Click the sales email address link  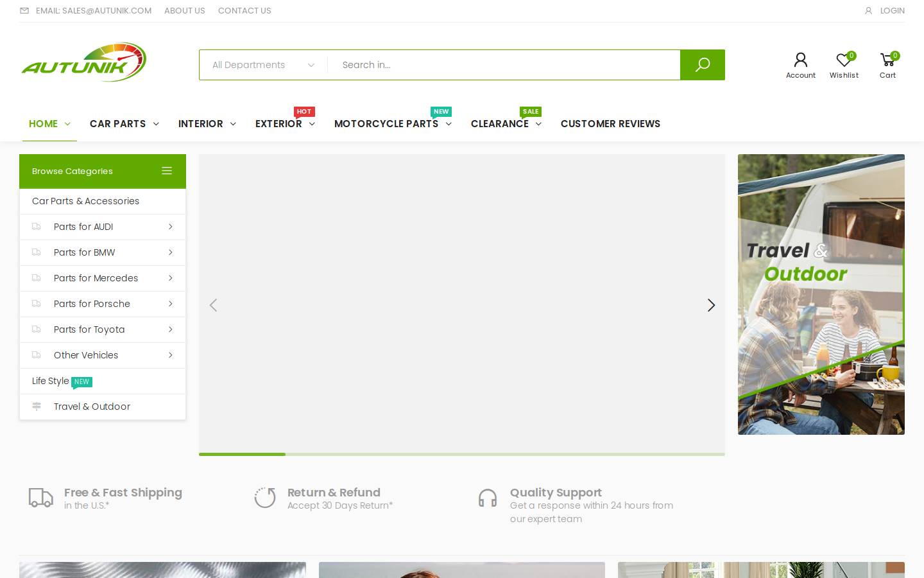coord(94,11)
